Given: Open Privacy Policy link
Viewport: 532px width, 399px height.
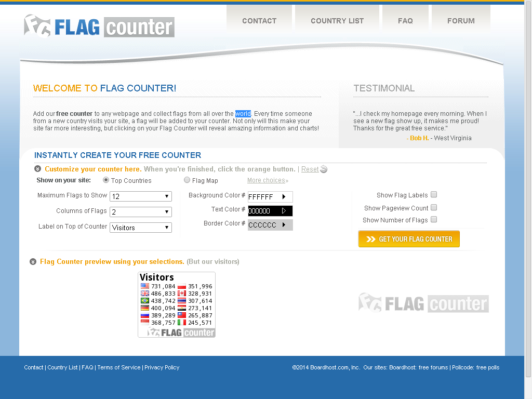Looking at the screenshot, I should point(162,367).
